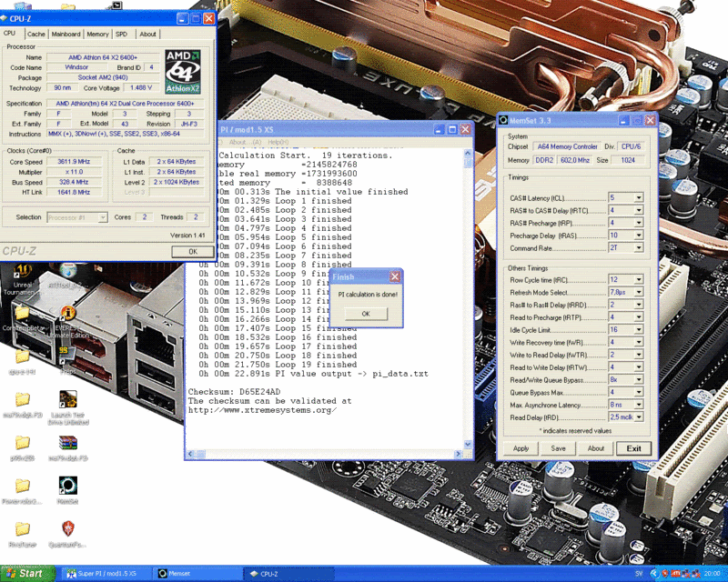The width and height of the screenshot is (728, 582).
Task: Click OK in the Finish dialog
Action: click(366, 314)
